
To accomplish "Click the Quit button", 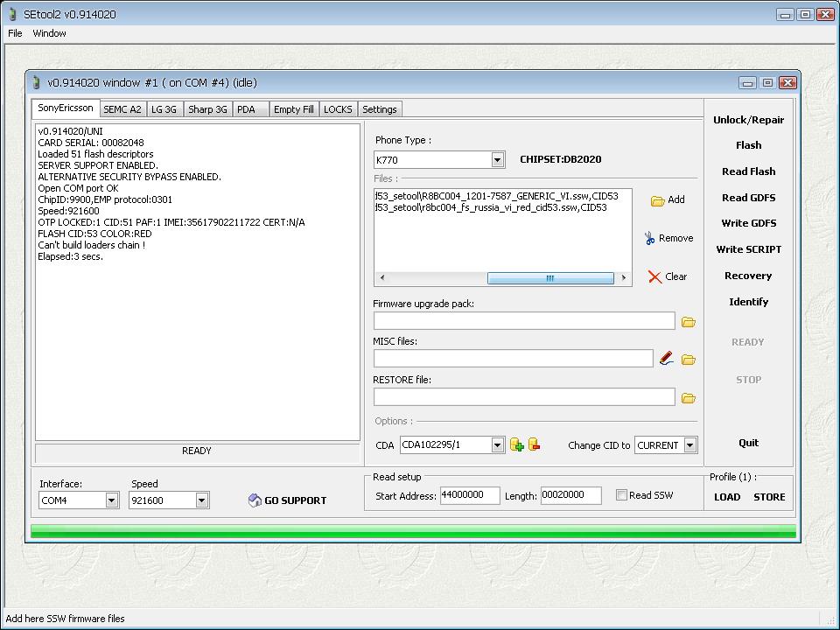I will (748, 443).
